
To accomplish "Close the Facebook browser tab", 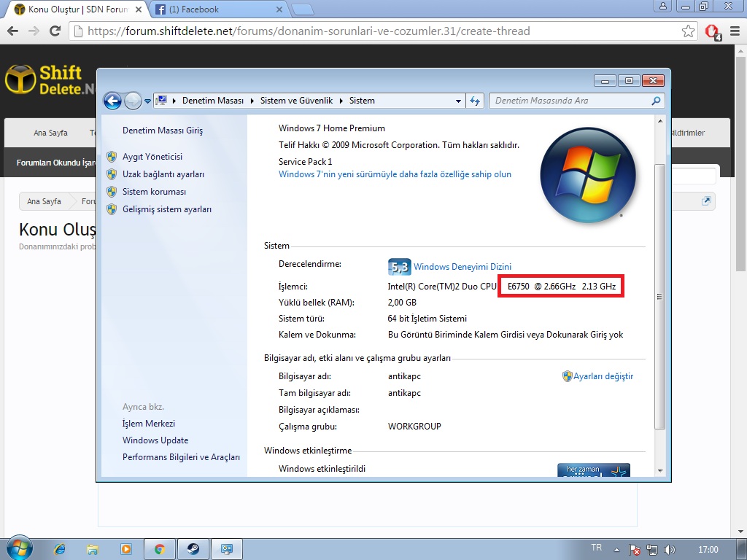I will [x=279, y=9].
